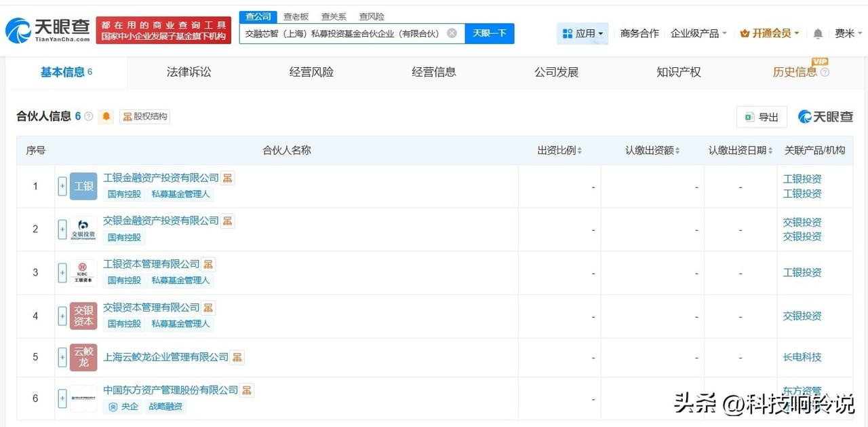The height and width of the screenshot is (427, 868).
Task: Open 交银金融资产投资有限公司 company link
Action: click(161, 221)
